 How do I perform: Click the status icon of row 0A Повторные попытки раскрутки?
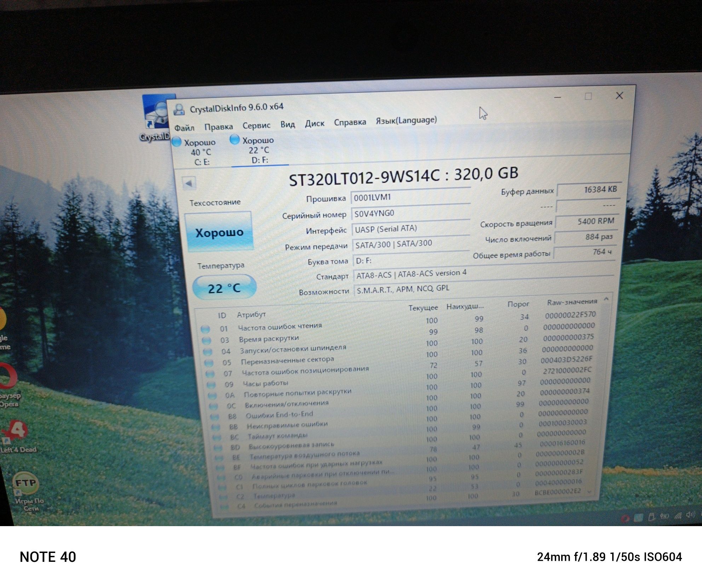213,395
